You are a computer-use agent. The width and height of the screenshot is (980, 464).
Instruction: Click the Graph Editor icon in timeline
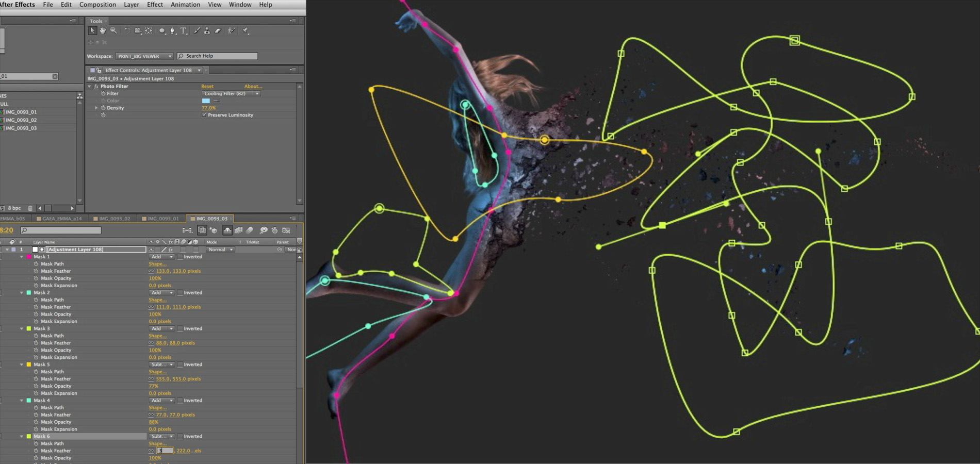(286, 230)
